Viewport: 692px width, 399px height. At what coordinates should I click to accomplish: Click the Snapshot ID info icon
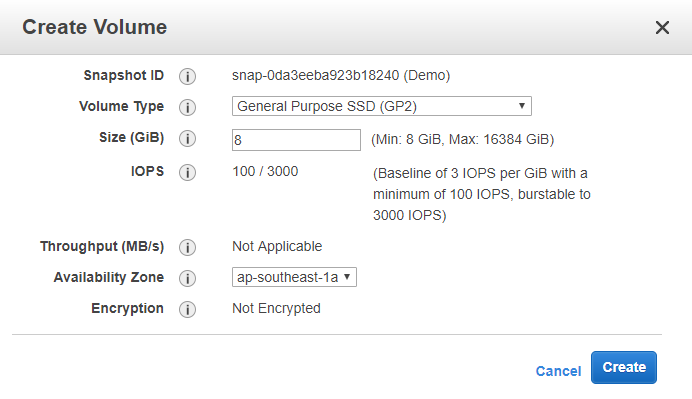187,76
